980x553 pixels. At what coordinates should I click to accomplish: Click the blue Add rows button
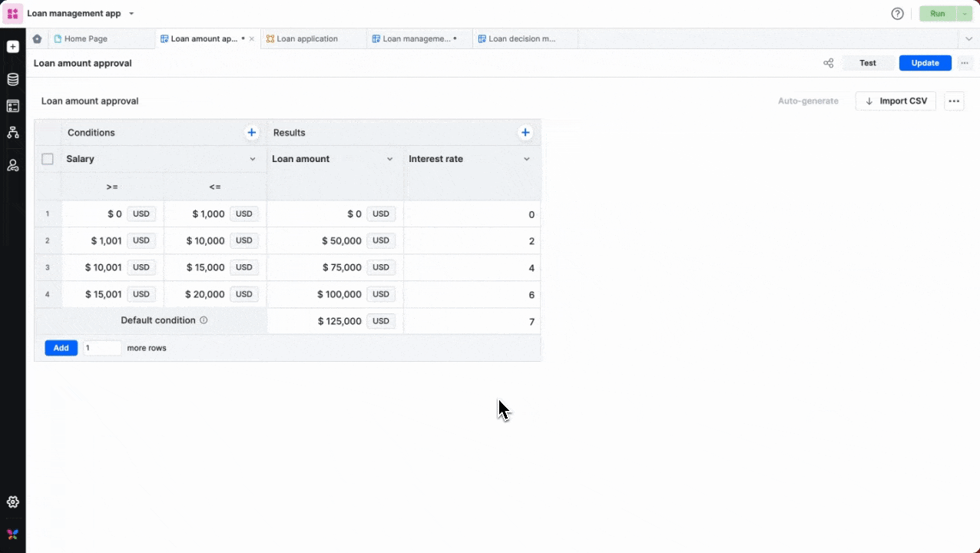[x=61, y=348]
